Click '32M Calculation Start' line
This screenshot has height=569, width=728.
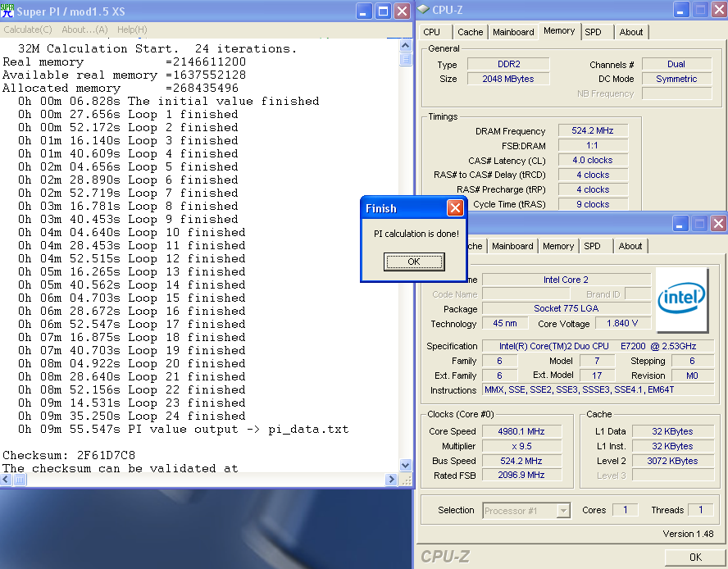(157, 48)
